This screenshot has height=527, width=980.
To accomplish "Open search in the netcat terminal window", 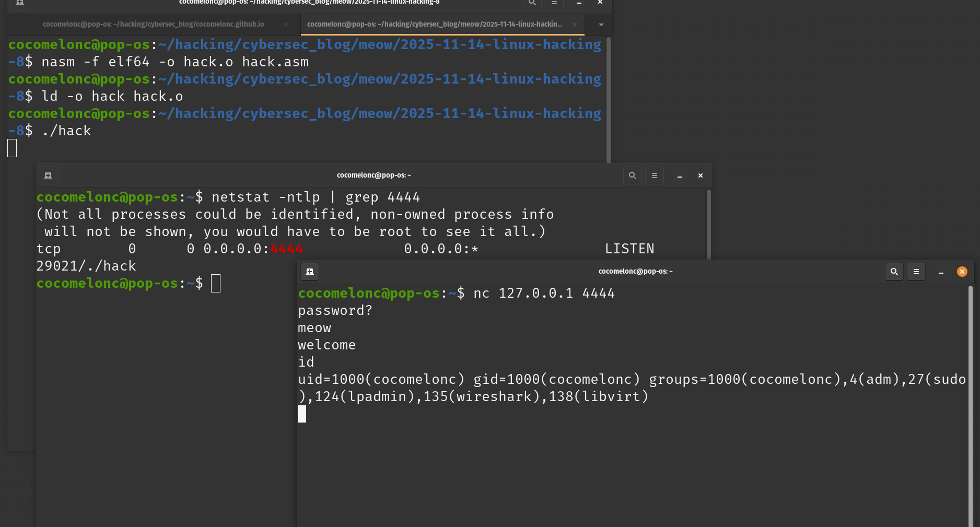I will 894,272.
